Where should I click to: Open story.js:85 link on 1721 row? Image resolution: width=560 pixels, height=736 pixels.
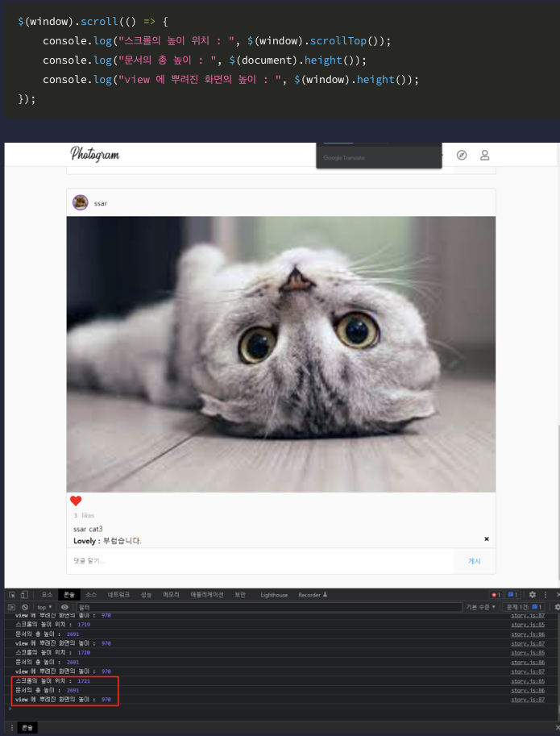pyautogui.click(x=528, y=681)
